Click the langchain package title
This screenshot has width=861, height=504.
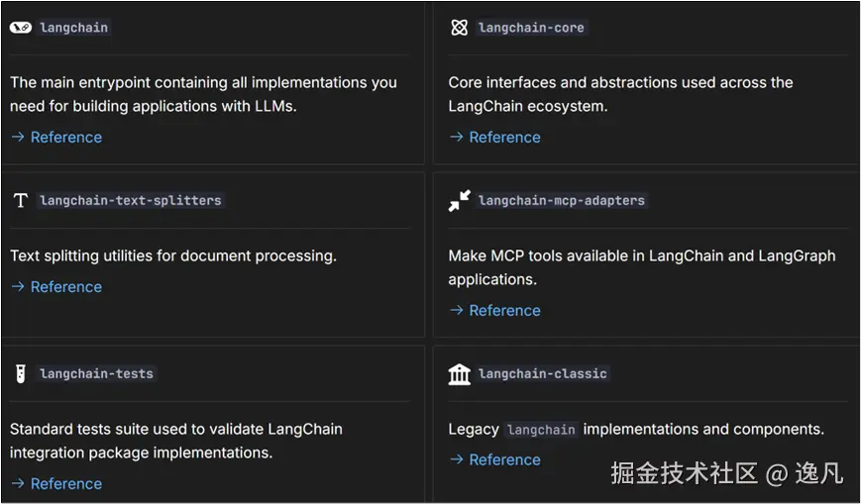(x=73, y=28)
